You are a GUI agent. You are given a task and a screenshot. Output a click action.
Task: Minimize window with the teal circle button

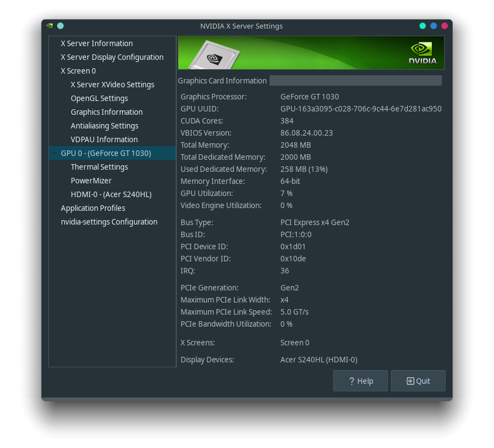click(423, 26)
